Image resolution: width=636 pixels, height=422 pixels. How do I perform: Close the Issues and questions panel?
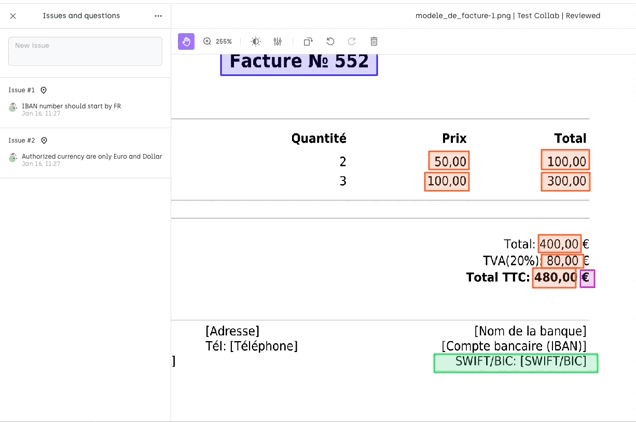coord(13,16)
